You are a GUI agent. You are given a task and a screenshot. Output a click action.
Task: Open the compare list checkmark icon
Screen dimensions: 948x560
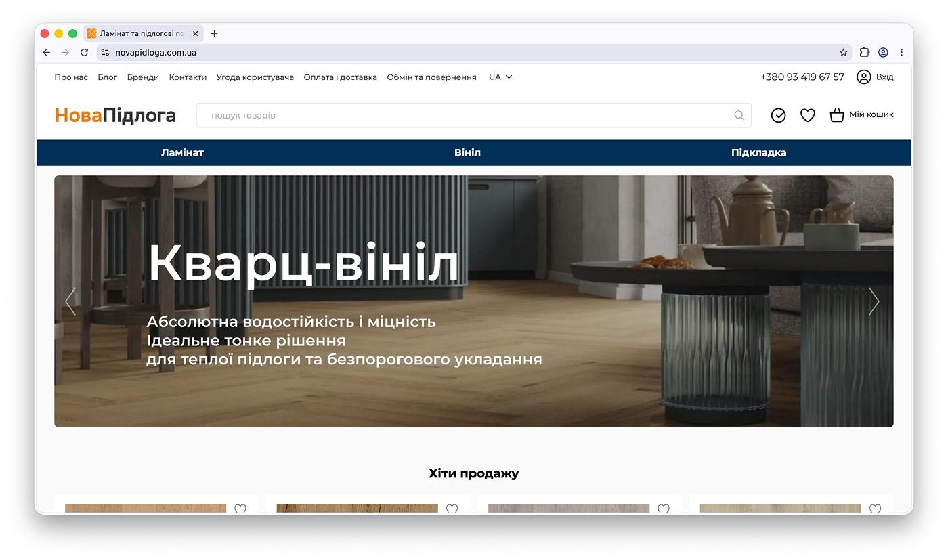(x=779, y=115)
